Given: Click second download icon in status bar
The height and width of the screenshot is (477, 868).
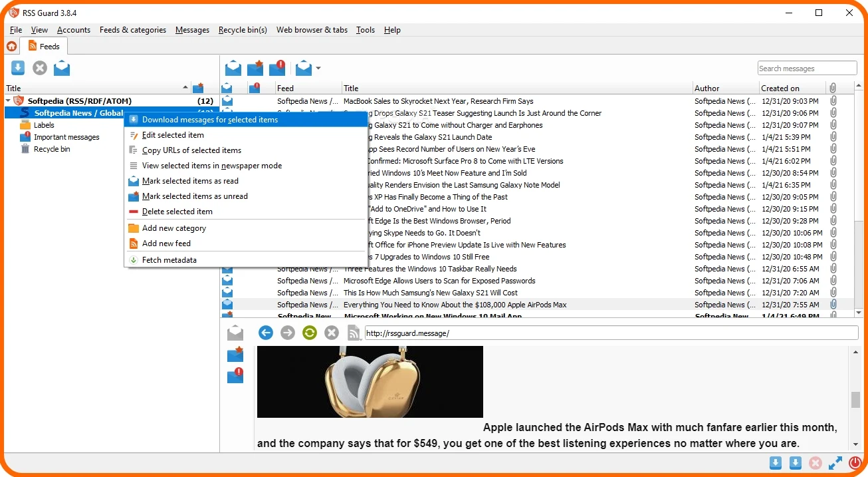Looking at the screenshot, I should tap(795, 463).
